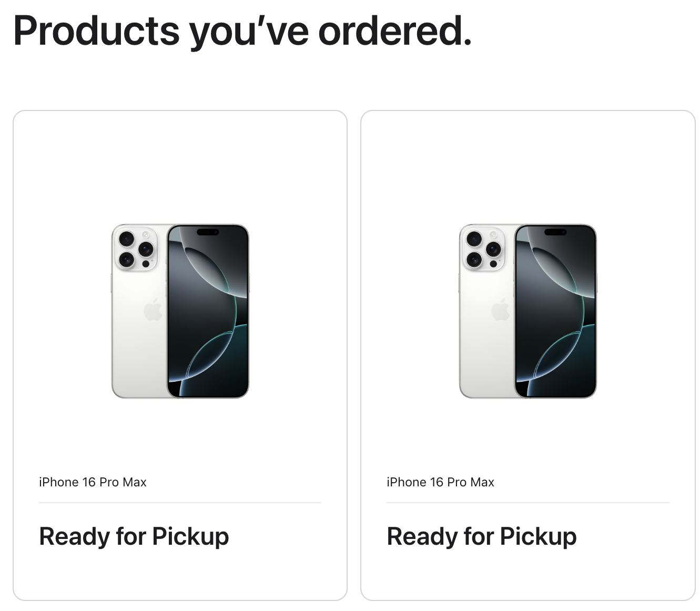Click the divider line in the first card
700x611 pixels.
pos(180,503)
